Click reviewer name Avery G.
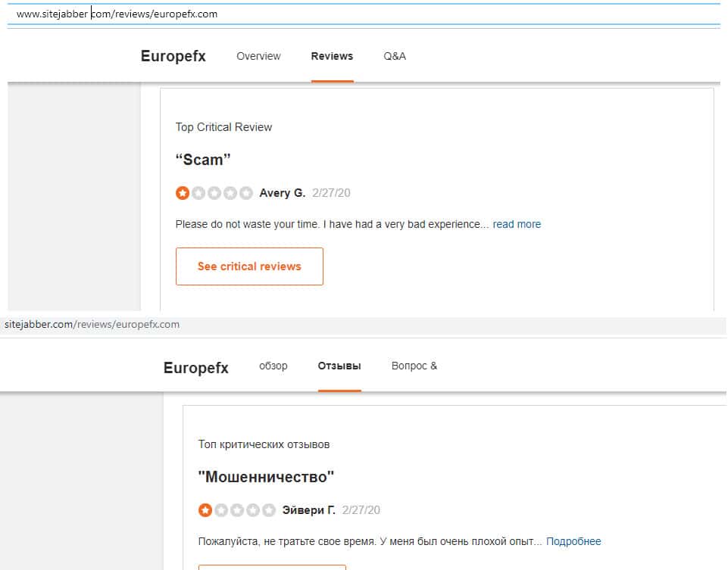Image resolution: width=728 pixels, height=570 pixels. [x=283, y=193]
